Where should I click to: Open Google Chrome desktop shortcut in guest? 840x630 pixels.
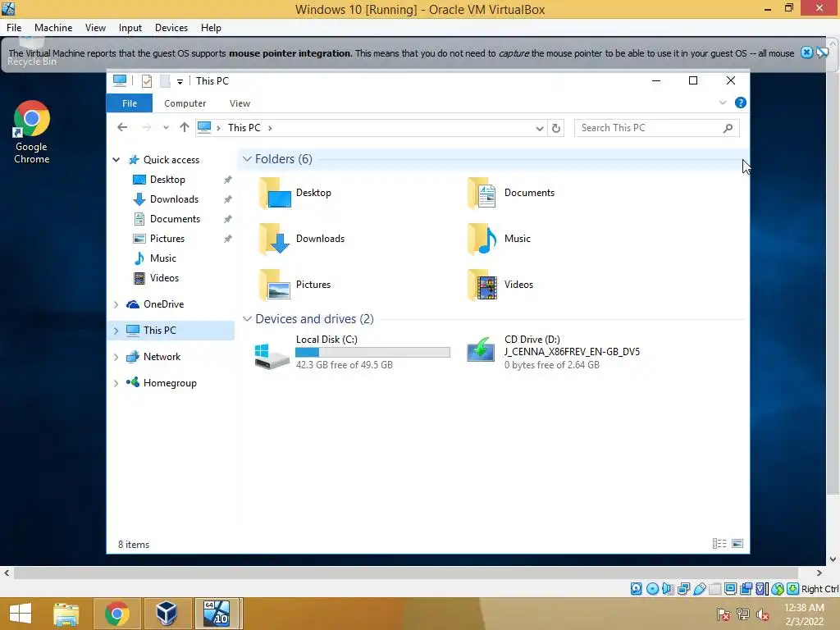coord(32,132)
